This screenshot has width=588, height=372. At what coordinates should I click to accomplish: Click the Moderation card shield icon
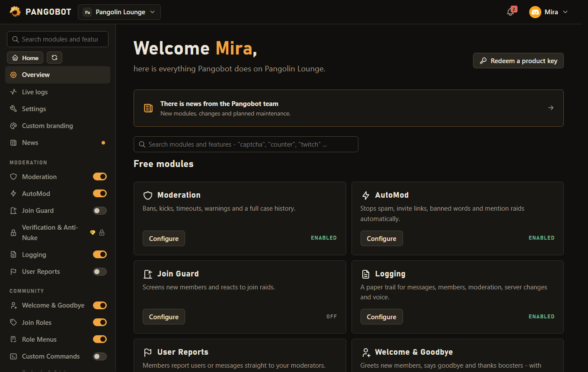148,196
